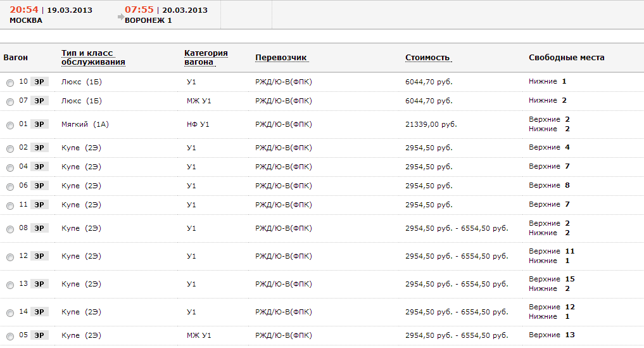Select radio button for wagon 07

[9, 102]
